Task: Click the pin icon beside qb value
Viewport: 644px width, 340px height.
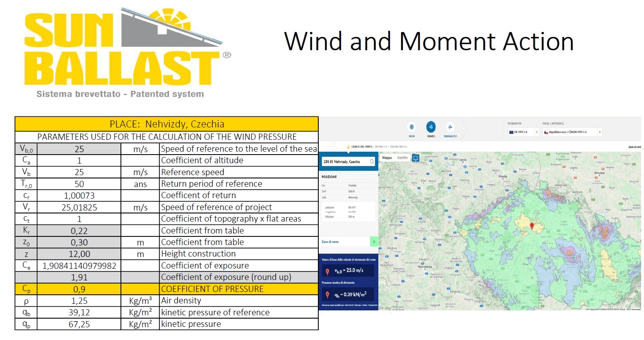Action: [x=327, y=295]
